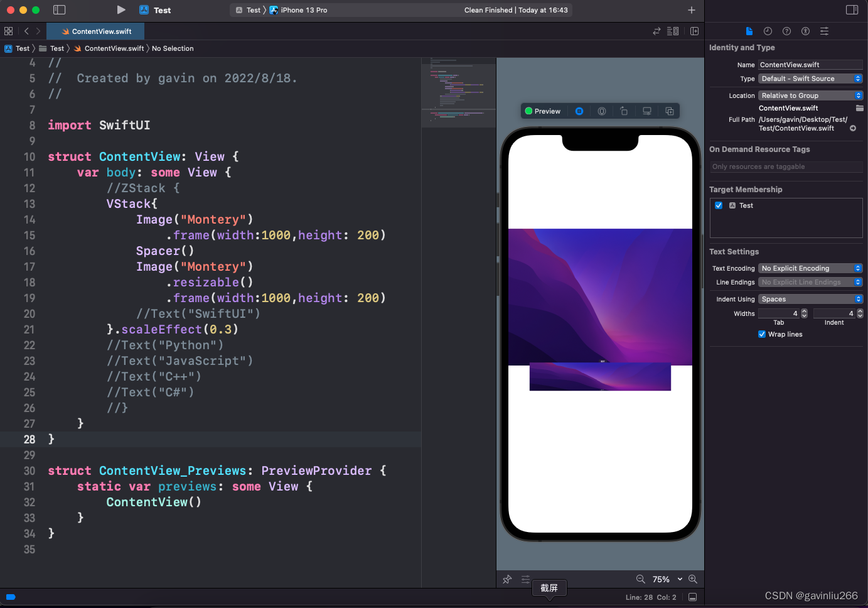This screenshot has width=868, height=608.
Task: Adjust Tab width stepper
Action: [x=804, y=313]
